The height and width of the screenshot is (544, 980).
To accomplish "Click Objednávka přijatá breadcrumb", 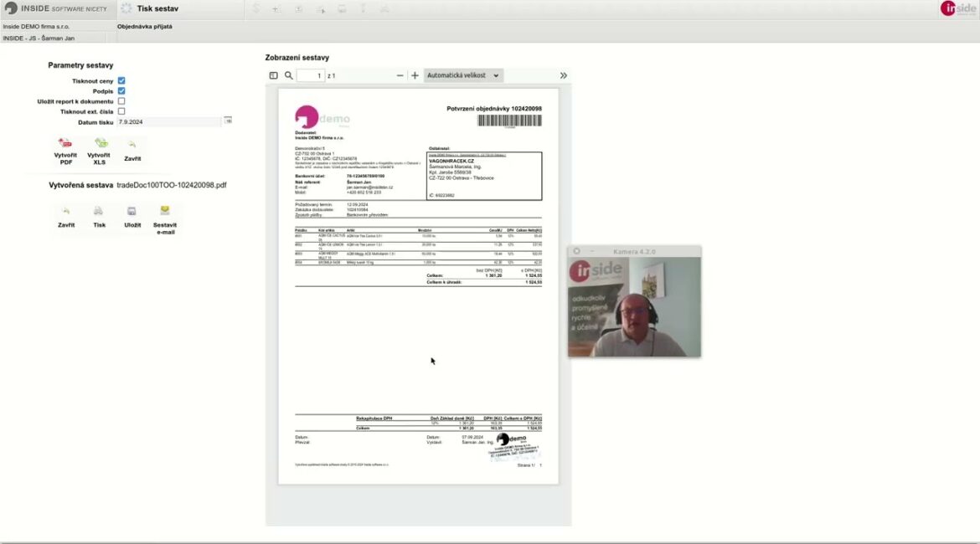I will pos(145,27).
